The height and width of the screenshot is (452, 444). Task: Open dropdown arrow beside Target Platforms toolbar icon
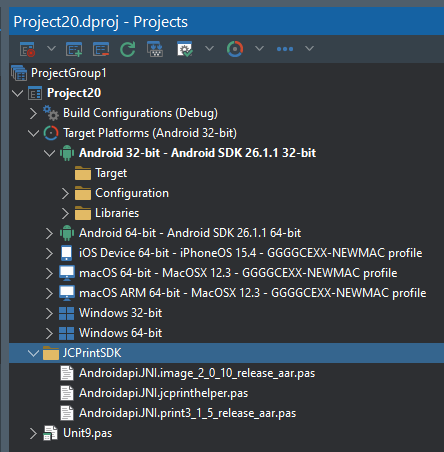tap(259, 49)
